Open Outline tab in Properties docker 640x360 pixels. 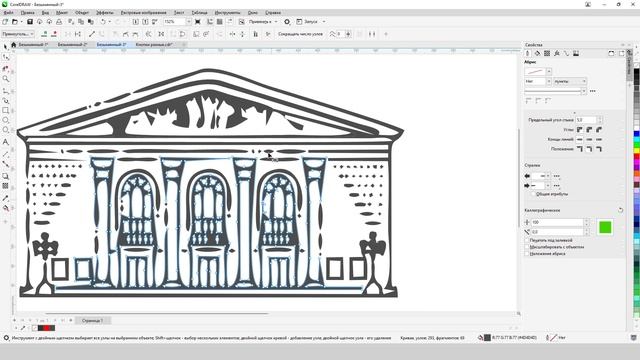[528, 53]
